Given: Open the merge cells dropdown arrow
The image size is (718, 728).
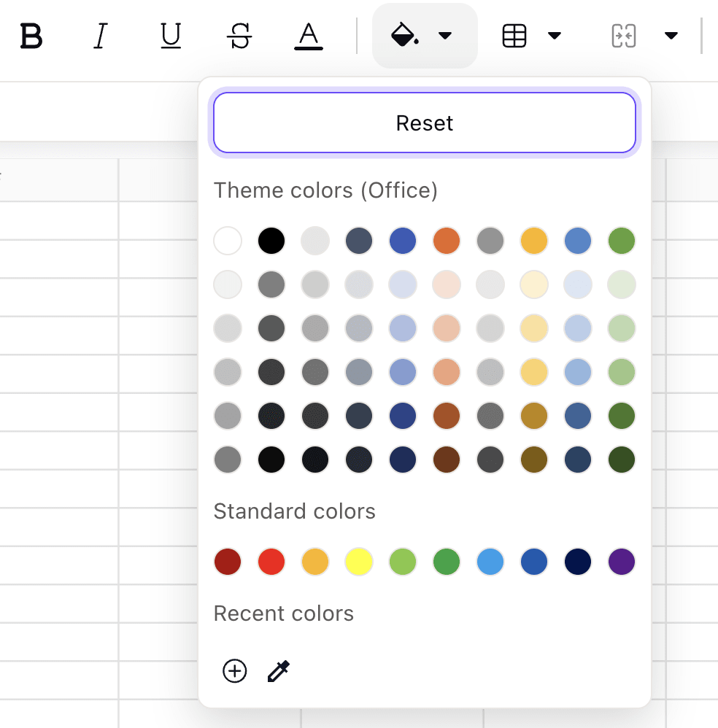Looking at the screenshot, I should [671, 34].
